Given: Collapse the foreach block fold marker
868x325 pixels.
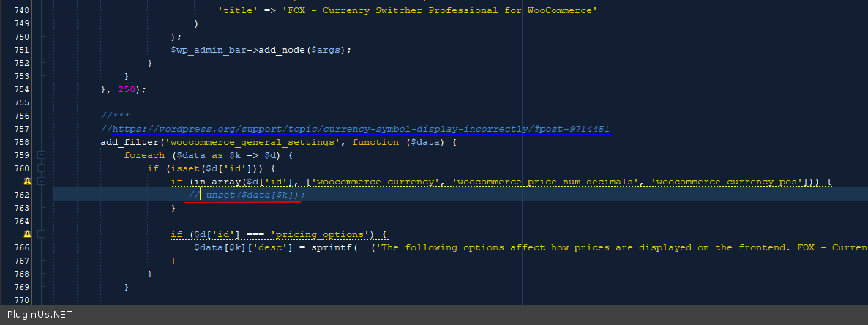Looking at the screenshot, I should pos(41,155).
